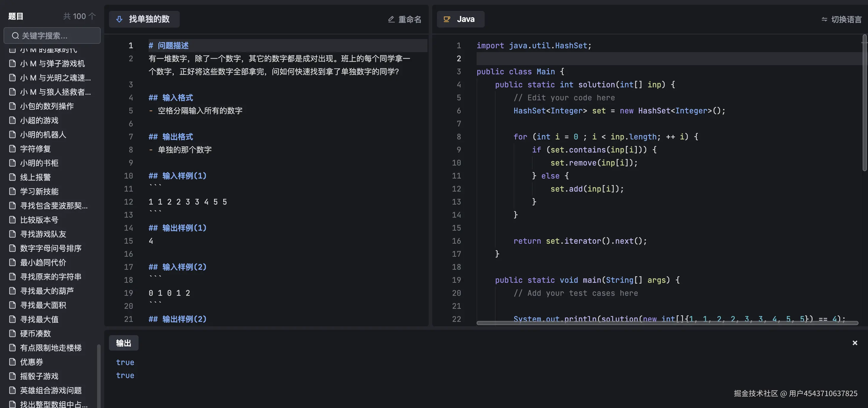Click the Java coffee cup icon
Screen dimensions: 868x408
[447, 19]
